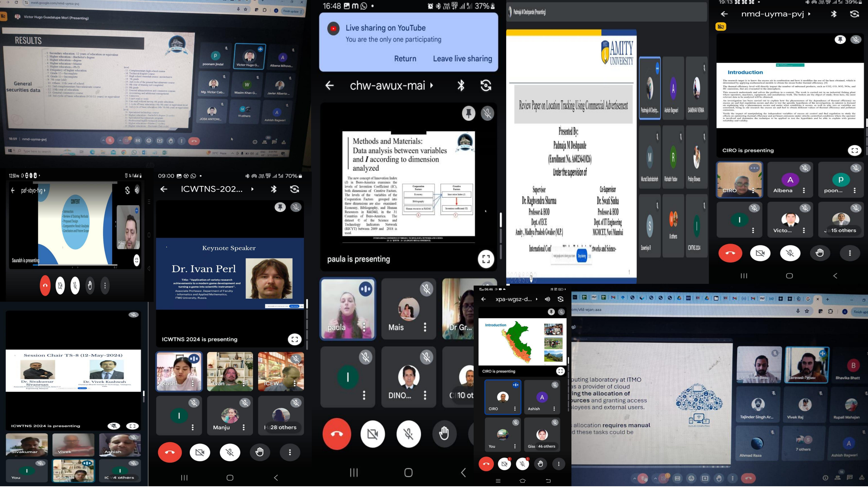Toggle microphone in the nmd-uyma-pvj mobile controls

[790, 253]
